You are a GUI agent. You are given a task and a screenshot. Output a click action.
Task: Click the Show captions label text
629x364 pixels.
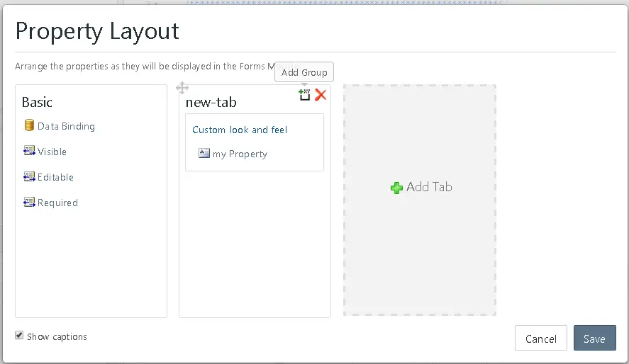[x=57, y=337]
